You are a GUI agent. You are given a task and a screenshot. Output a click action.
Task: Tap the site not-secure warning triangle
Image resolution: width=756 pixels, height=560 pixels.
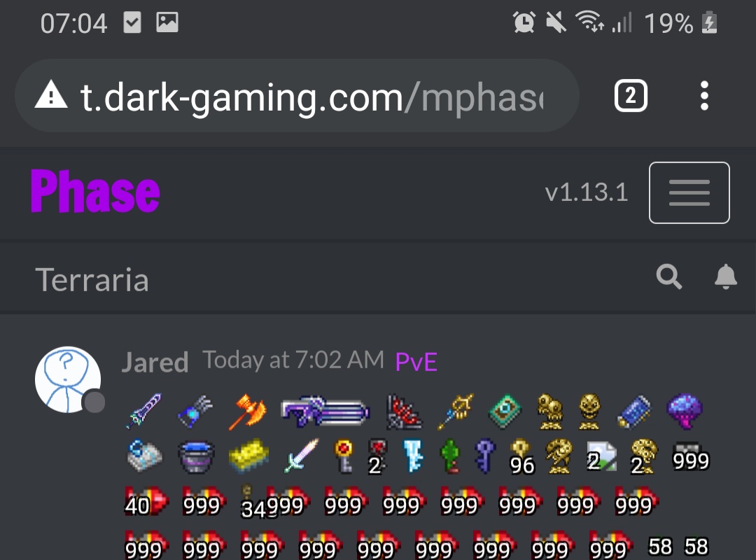pos(51,94)
